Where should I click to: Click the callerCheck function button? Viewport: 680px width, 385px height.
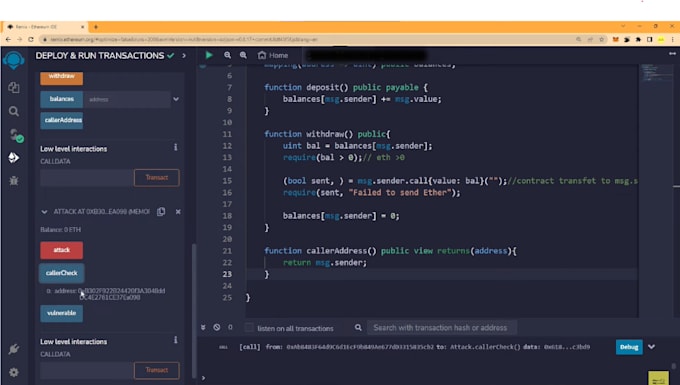coord(62,273)
